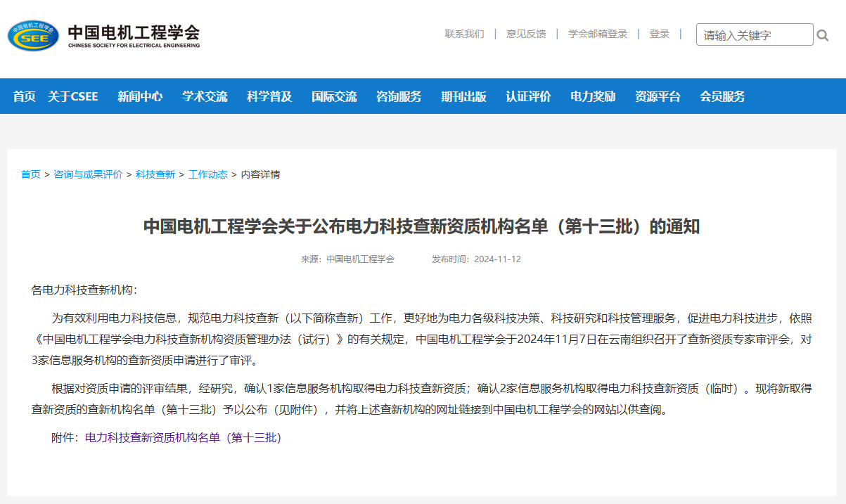This screenshot has width=846, height=504.
Task: Open 会员服务 menu item
Action: (x=722, y=96)
